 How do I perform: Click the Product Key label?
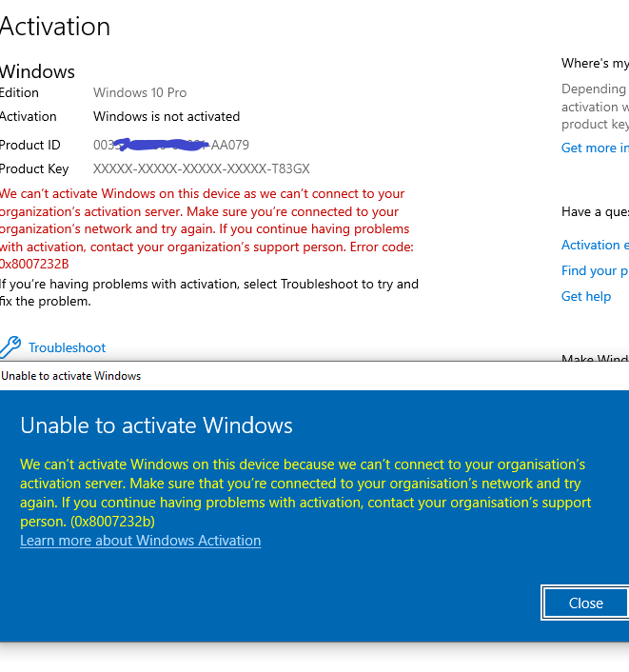coord(34,169)
